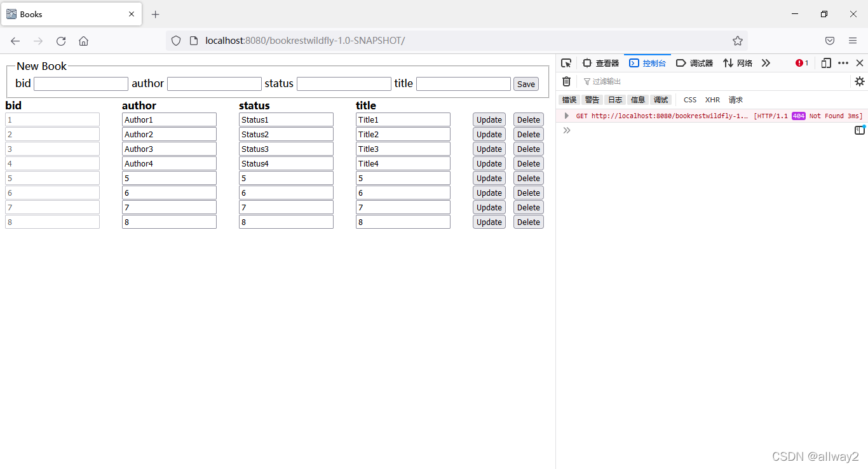Screen dimensions: 868x469
Task: Activate the element picker tool
Action: coord(566,63)
